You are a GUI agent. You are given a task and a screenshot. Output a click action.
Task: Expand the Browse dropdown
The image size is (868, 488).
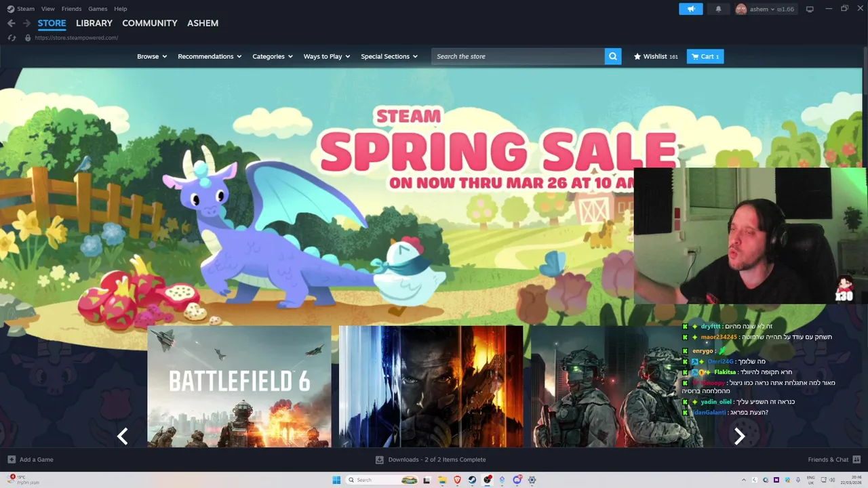(x=152, y=56)
